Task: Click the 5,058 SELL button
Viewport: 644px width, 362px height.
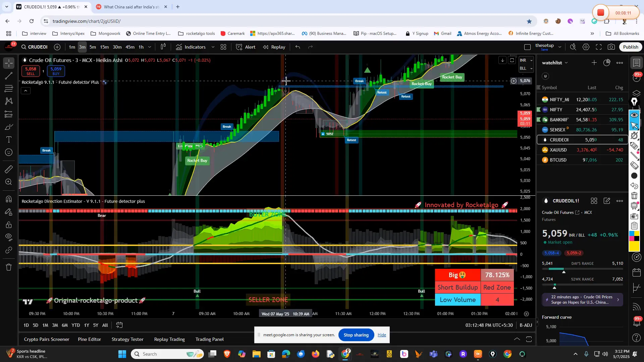Action: tap(31, 71)
